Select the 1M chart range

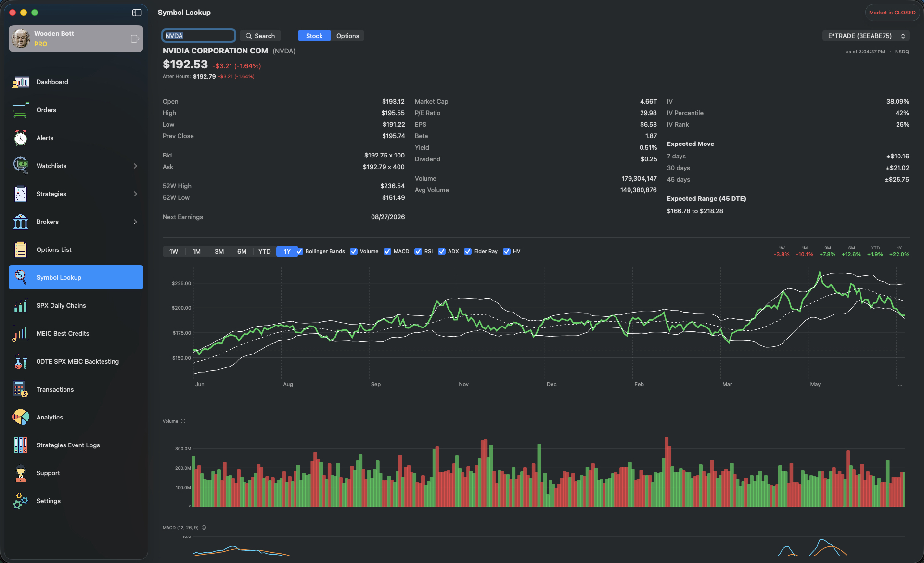coord(196,251)
